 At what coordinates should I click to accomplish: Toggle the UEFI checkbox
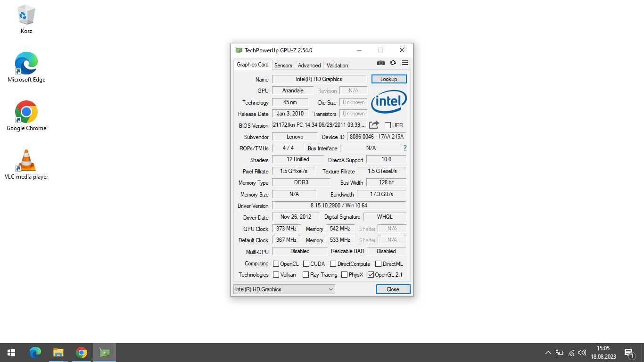[x=388, y=125]
